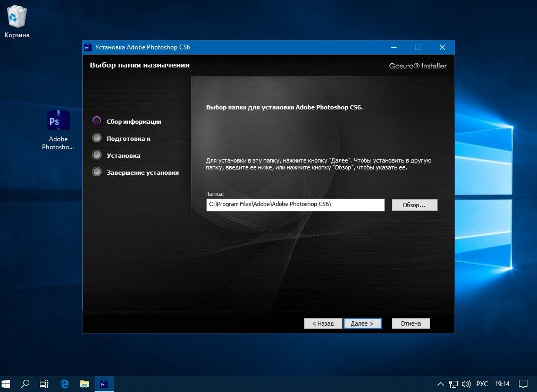The image size is (537, 392).
Task: Click the Gosuto Installer brand text
Action: 418,66
